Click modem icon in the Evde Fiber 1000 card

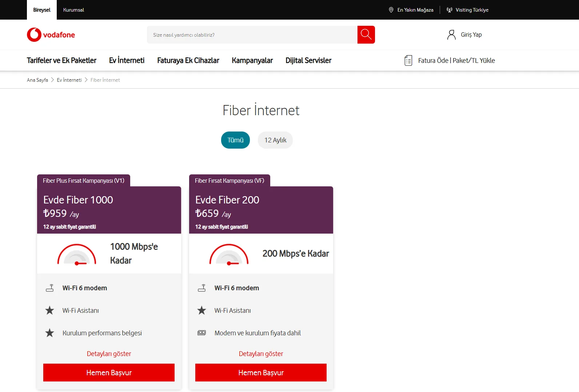click(x=50, y=288)
